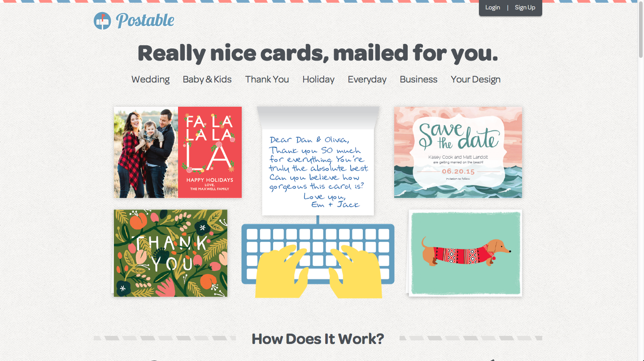Select the floral Thank You card
This screenshot has height=361, width=644.
pyautogui.click(x=170, y=253)
